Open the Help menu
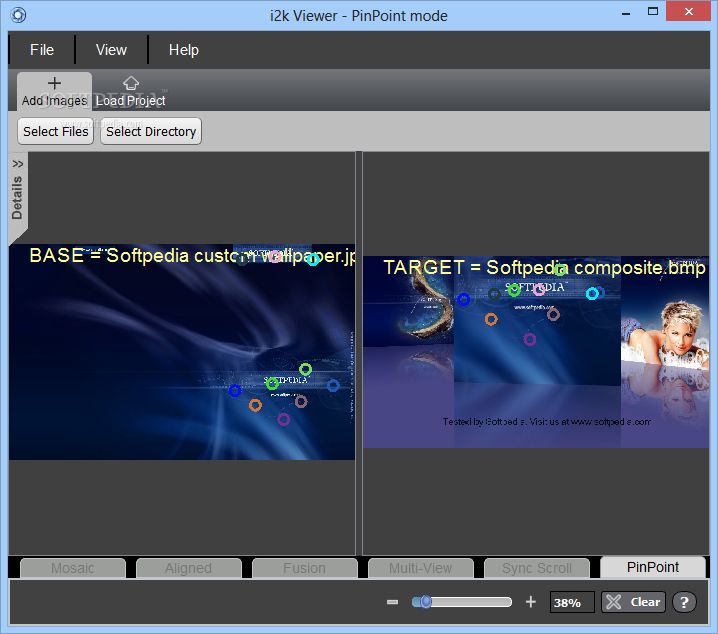Viewport: 718px width, 634px height. click(x=183, y=49)
